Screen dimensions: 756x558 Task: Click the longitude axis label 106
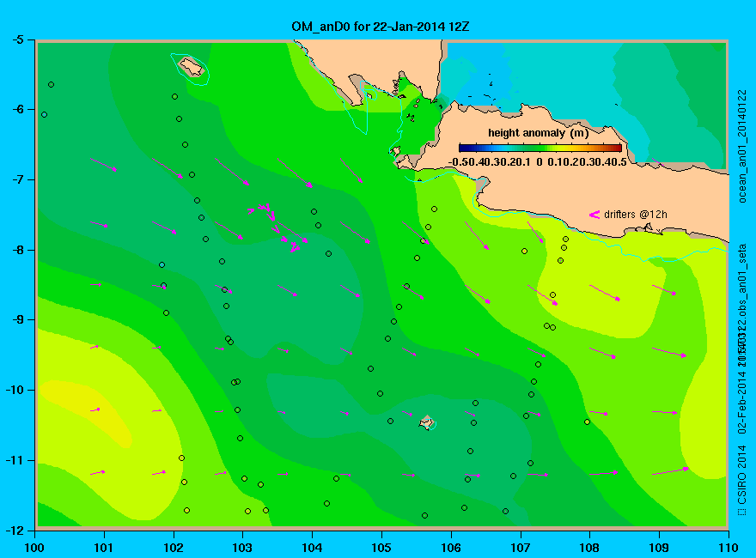pyautogui.click(x=451, y=548)
